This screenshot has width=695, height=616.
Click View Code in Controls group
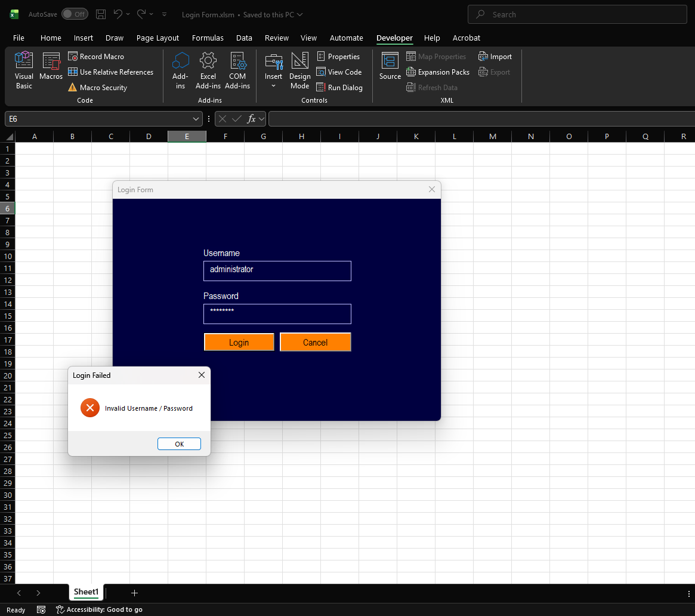click(x=339, y=72)
